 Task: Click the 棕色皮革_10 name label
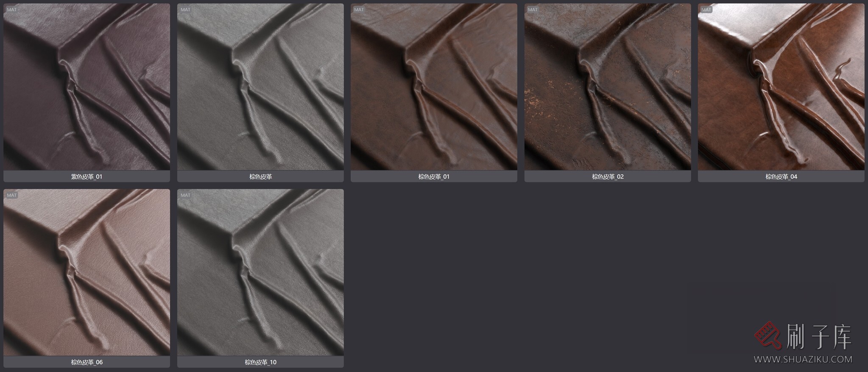pyautogui.click(x=260, y=362)
